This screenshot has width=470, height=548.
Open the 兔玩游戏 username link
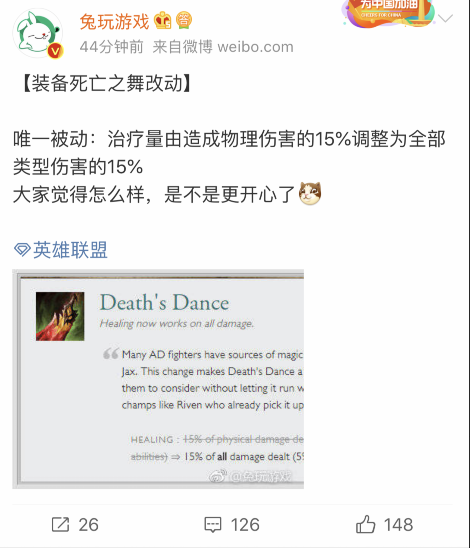coord(115,22)
